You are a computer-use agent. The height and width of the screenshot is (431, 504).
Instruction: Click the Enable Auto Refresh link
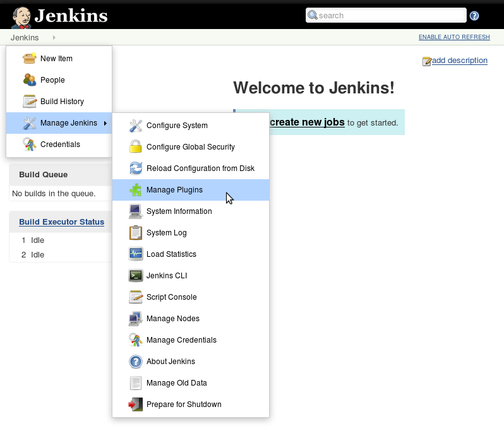pyautogui.click(x=454, y=37)
